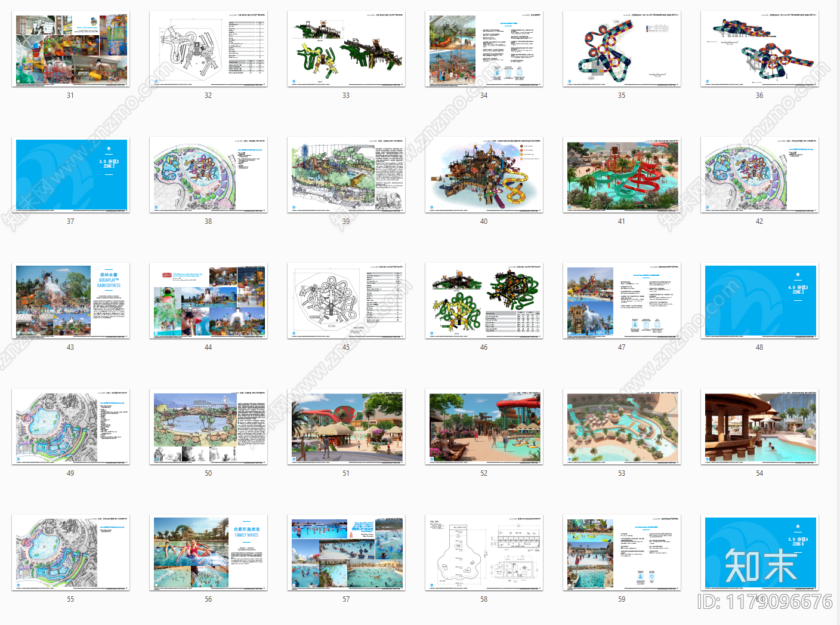Viewport: 840px width, 625px height.
Task: Select page thumbnail 56 Family Waves
Action: pos(208,553)
